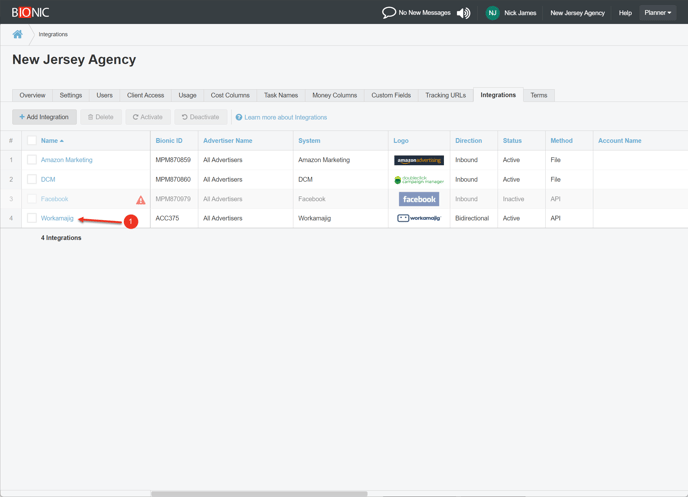Image resolution: width=688 pixels, height=497 pixels.
Task: Sort by System column
Action: click(x=309, y=141)
